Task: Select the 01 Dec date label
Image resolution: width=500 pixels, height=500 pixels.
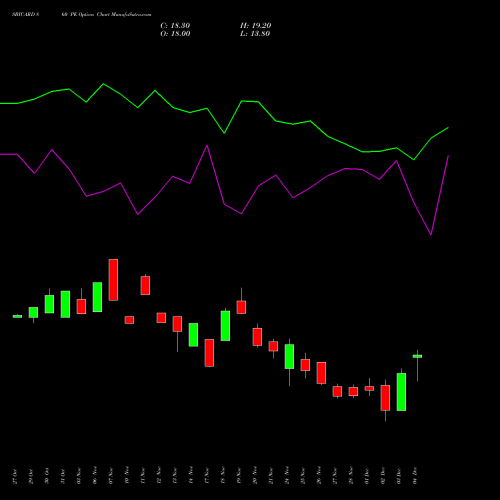Action: (367, 476)
